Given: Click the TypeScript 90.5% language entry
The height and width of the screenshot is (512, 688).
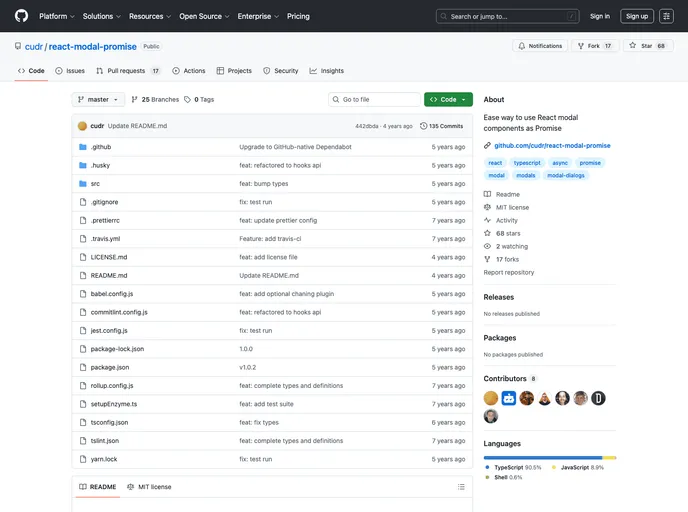Looking at the screenshot, I should [x=513, y=468].
